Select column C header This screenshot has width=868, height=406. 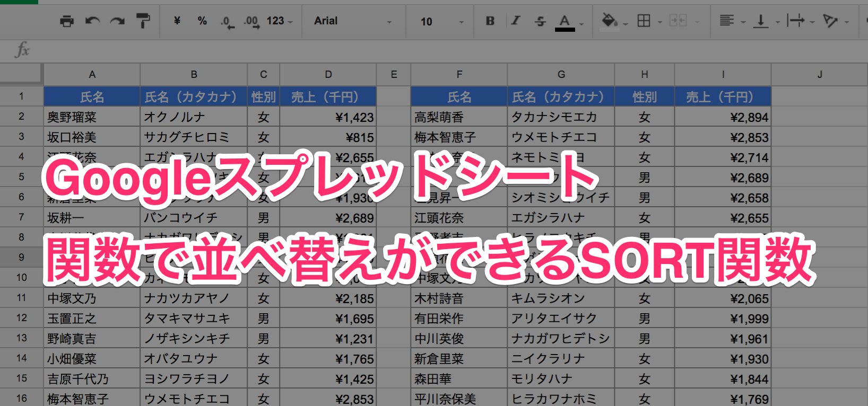264,75
